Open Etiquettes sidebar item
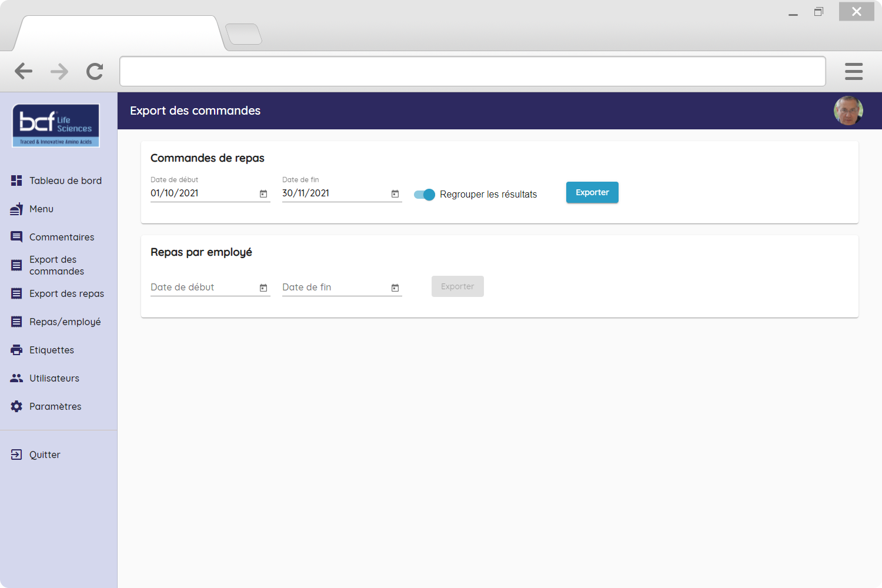The height and width of the screenshot is (588, 882). pyautogui.click(x=59, y=350)
